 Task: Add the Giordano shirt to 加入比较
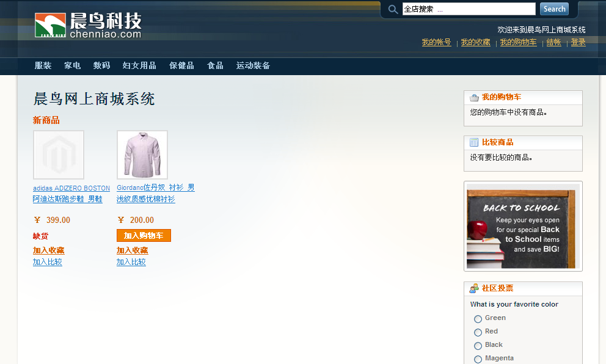(131, 262)
